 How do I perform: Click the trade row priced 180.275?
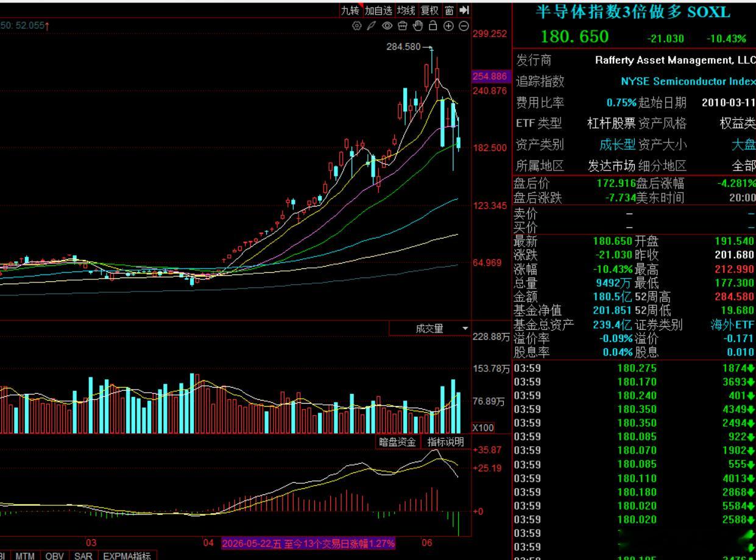click(634, 368)
